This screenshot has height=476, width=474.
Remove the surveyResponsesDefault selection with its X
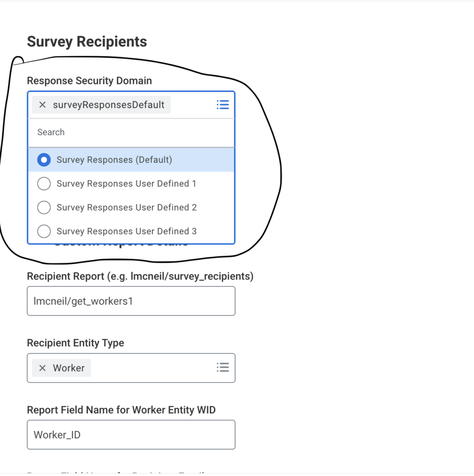(42, 105)
